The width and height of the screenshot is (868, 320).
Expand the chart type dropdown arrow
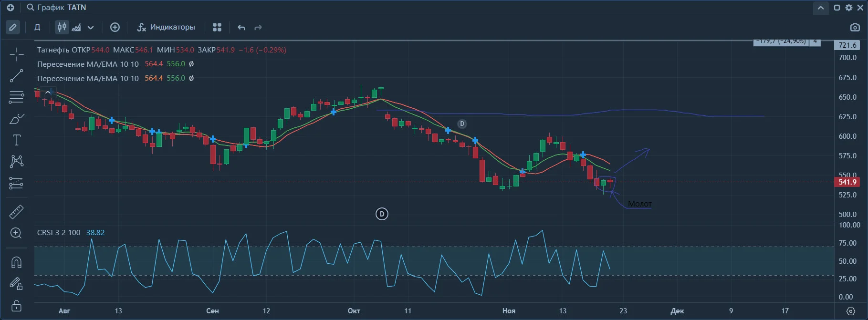[91, 28]
